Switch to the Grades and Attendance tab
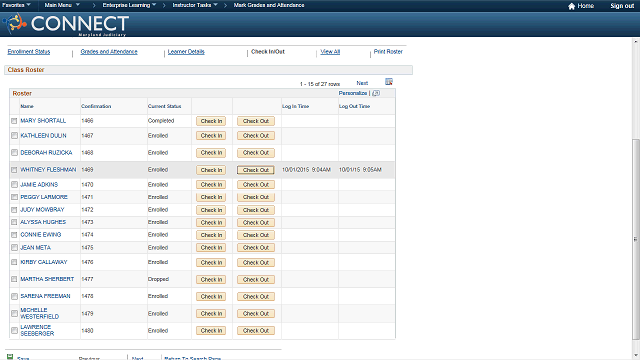Viewport: 640px width, 360px height. click(109, 52)
